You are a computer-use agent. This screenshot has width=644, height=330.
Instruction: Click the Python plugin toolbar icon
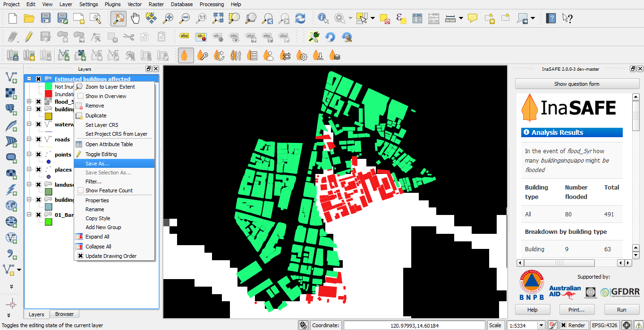click(x=314, y=36)
